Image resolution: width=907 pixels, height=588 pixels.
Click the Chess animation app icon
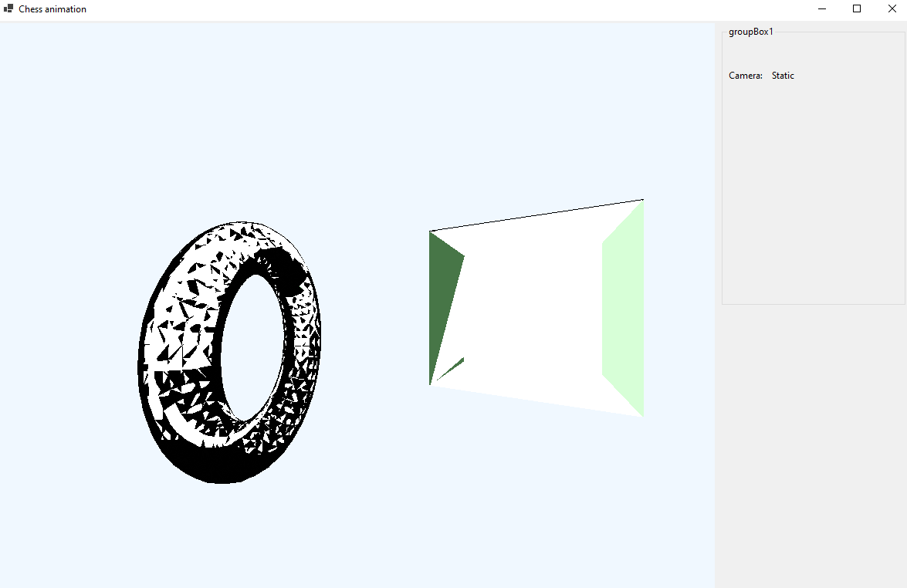coord(8,8)
